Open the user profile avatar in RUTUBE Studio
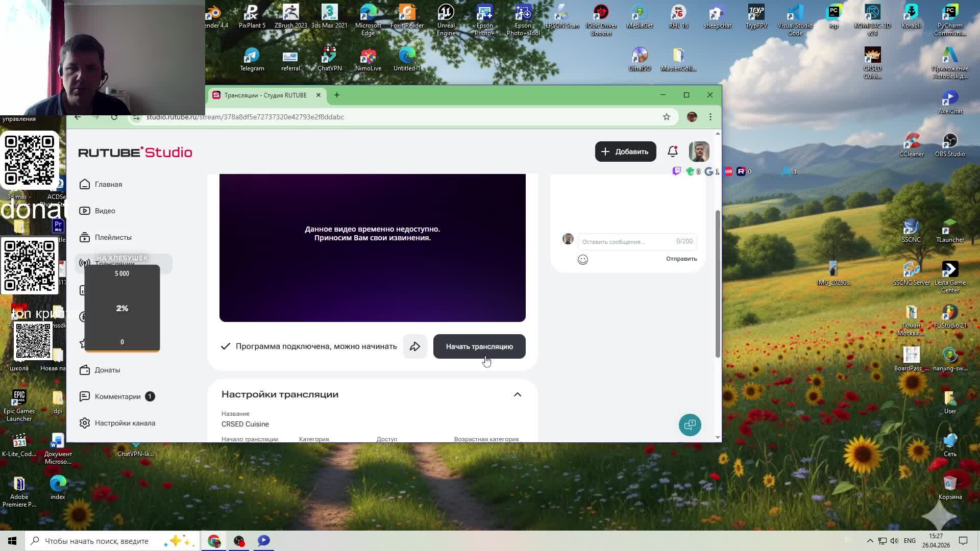The height and width of the screenshot is (551, 980). tap(699, 152)
